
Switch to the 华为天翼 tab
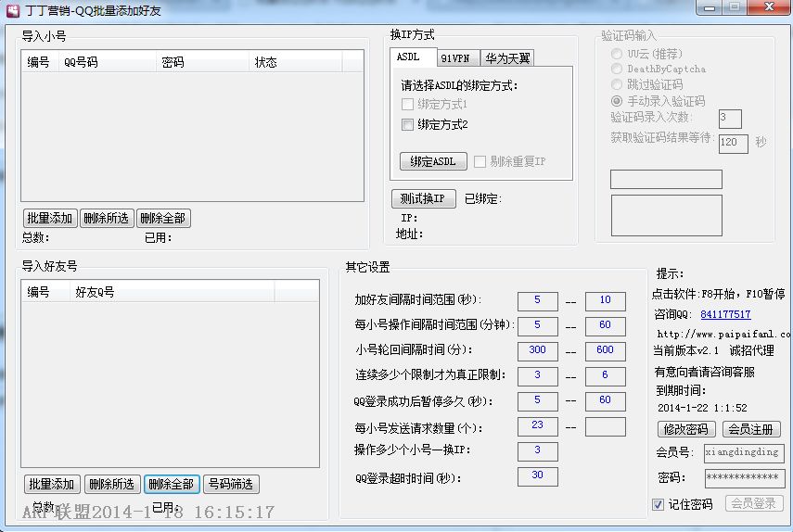507,58
